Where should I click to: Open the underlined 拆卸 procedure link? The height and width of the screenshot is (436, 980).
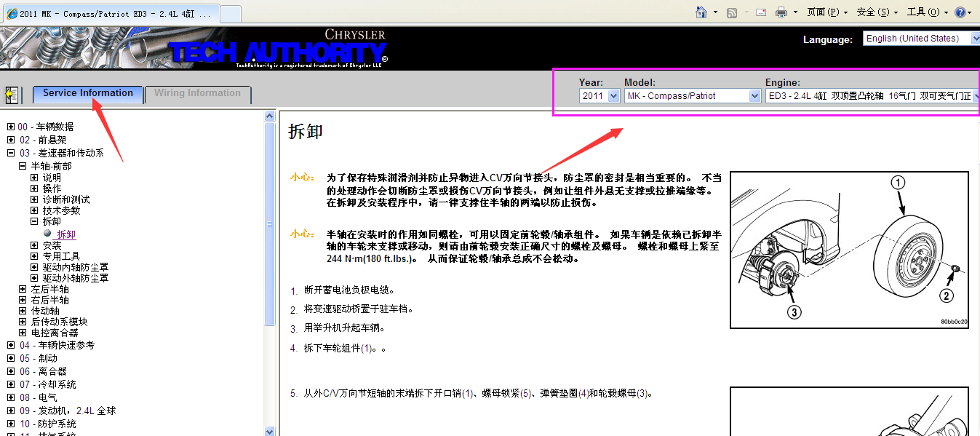66,234
